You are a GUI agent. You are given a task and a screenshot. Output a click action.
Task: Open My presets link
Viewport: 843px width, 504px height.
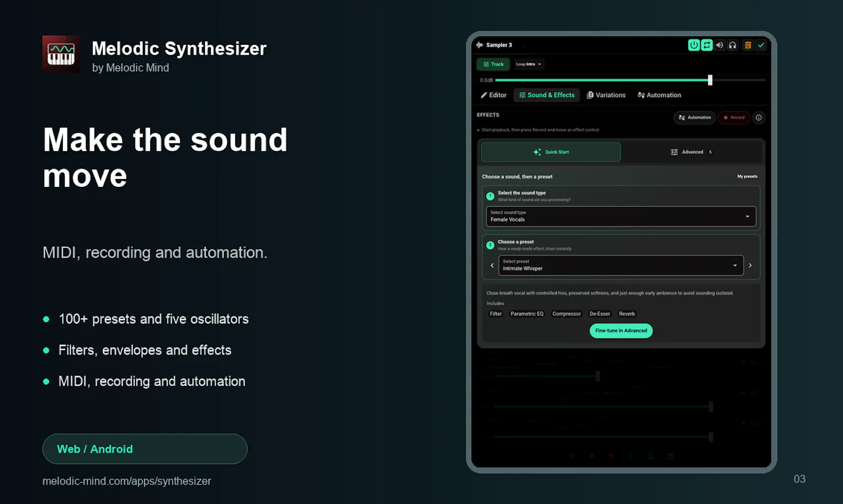(747, 176)
